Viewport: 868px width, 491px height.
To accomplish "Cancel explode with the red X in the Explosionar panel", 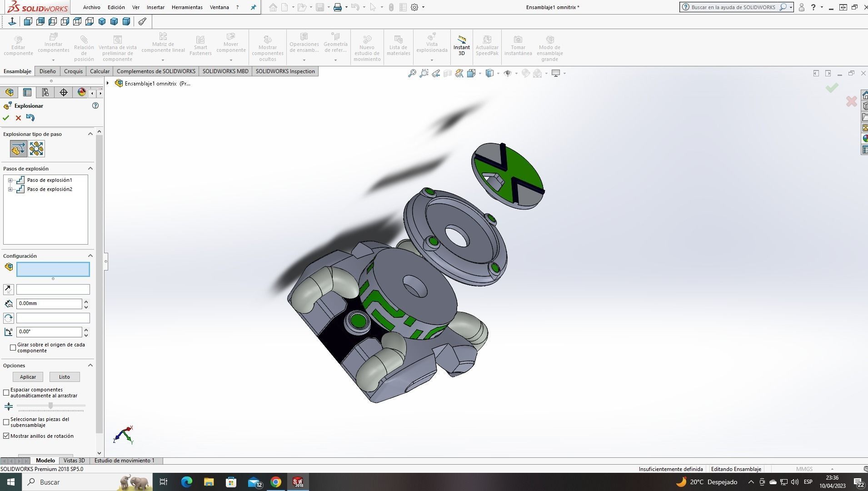I will [x=18, y=118].
